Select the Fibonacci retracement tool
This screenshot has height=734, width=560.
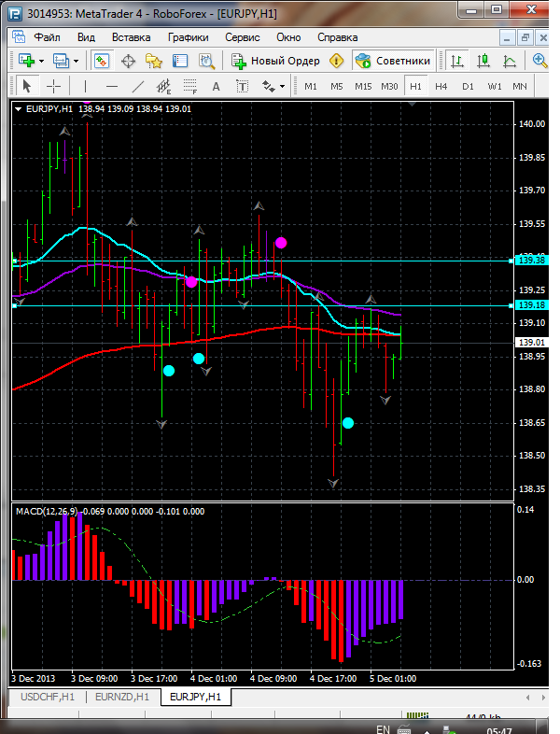(x=190, y=86)
